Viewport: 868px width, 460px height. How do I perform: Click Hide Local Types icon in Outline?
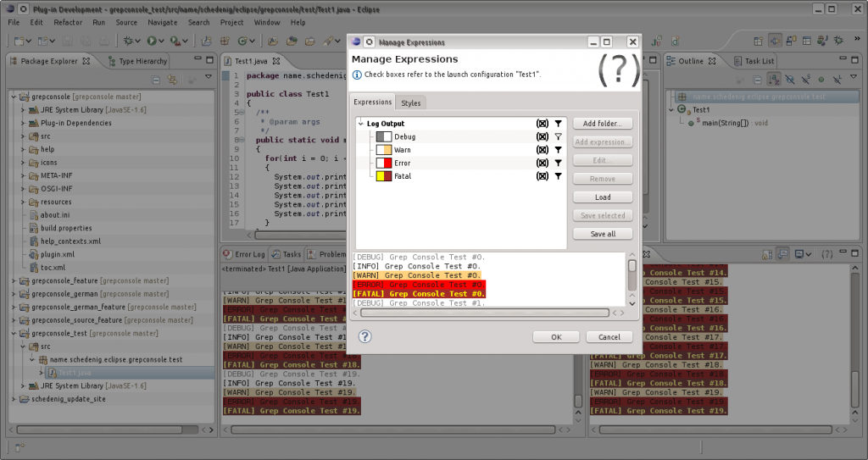coord(837,80)
